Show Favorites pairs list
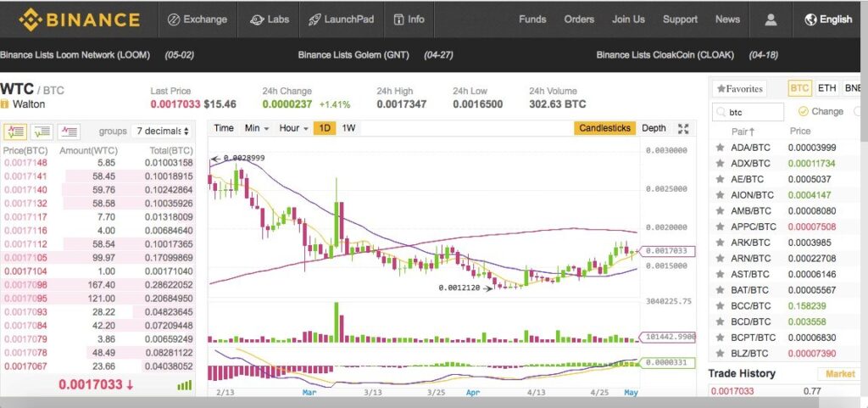This screenshot has height=408, width=868. (739, 88)
